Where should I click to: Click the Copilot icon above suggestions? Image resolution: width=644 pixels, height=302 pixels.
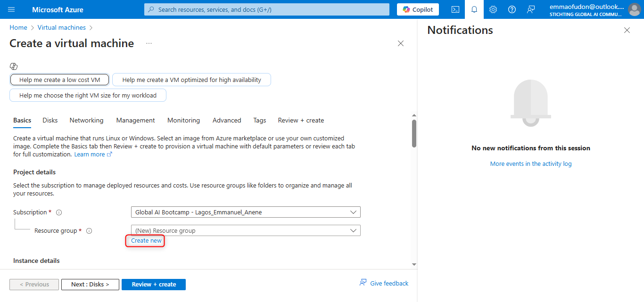(14, 66)
